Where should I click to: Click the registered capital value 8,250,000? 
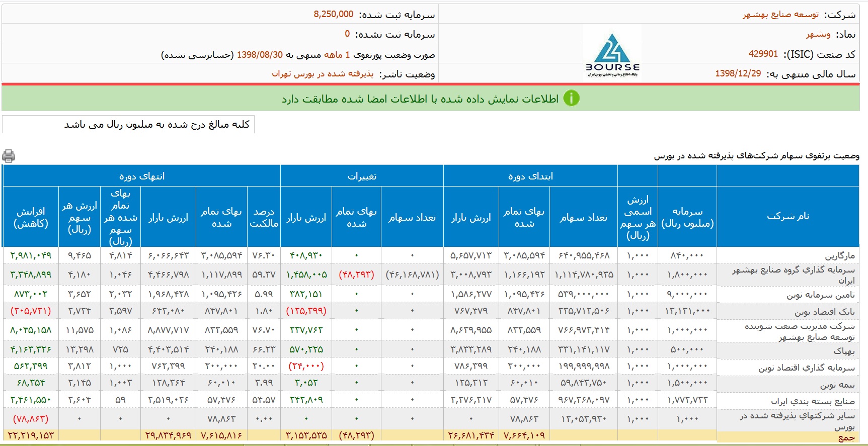334,14
